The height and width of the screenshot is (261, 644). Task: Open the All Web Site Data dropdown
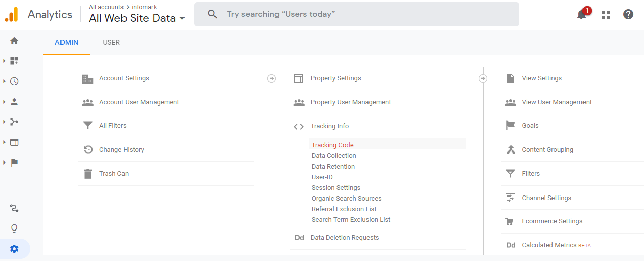click(137, 18)
